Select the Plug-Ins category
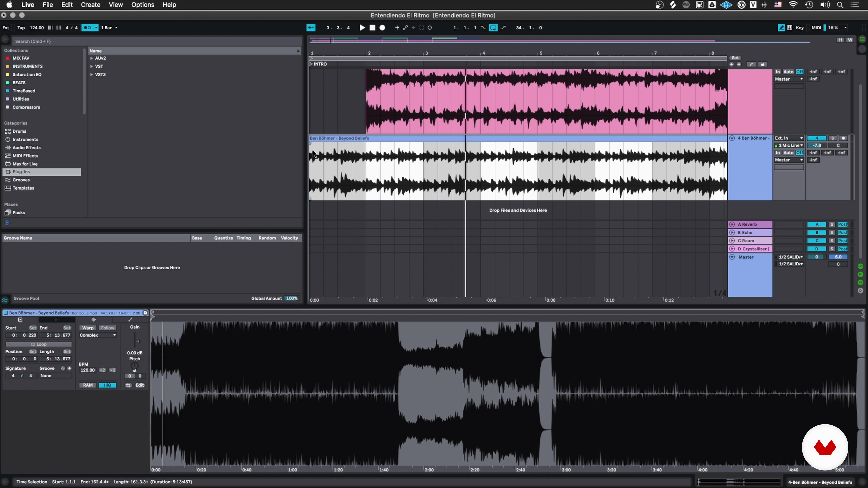 (42, 172)
